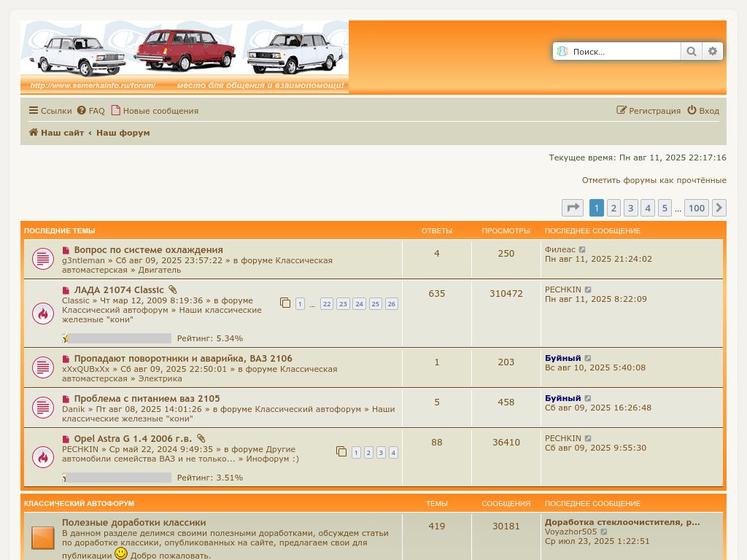
Task: Click the forum header banner with cars
Action: pos(185,57)
